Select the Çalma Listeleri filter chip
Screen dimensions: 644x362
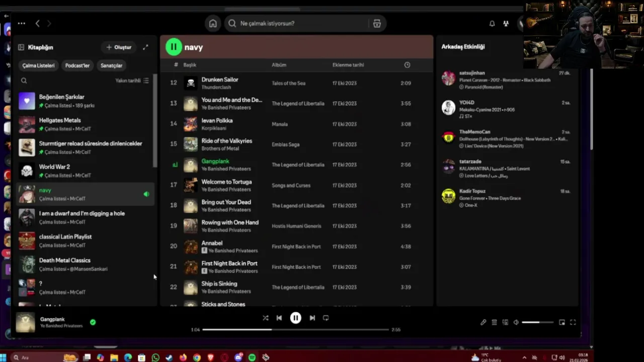(x=38, y=65)
